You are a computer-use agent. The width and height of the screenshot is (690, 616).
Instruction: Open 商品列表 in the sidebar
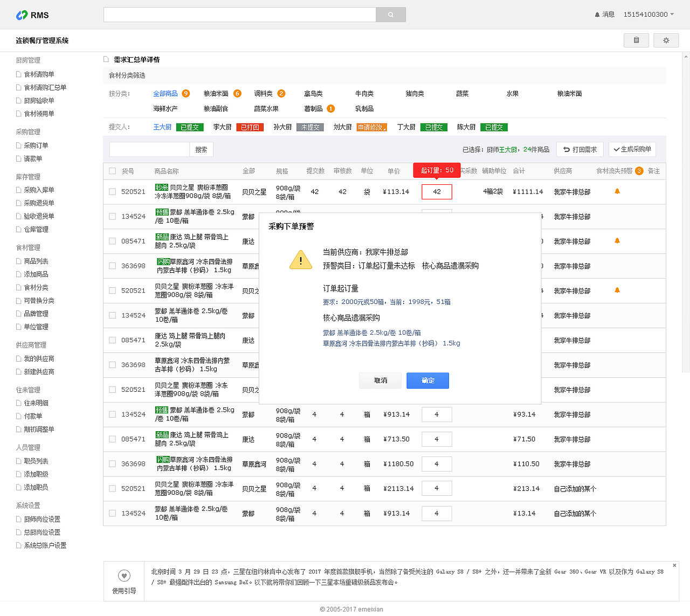(36, 261)
